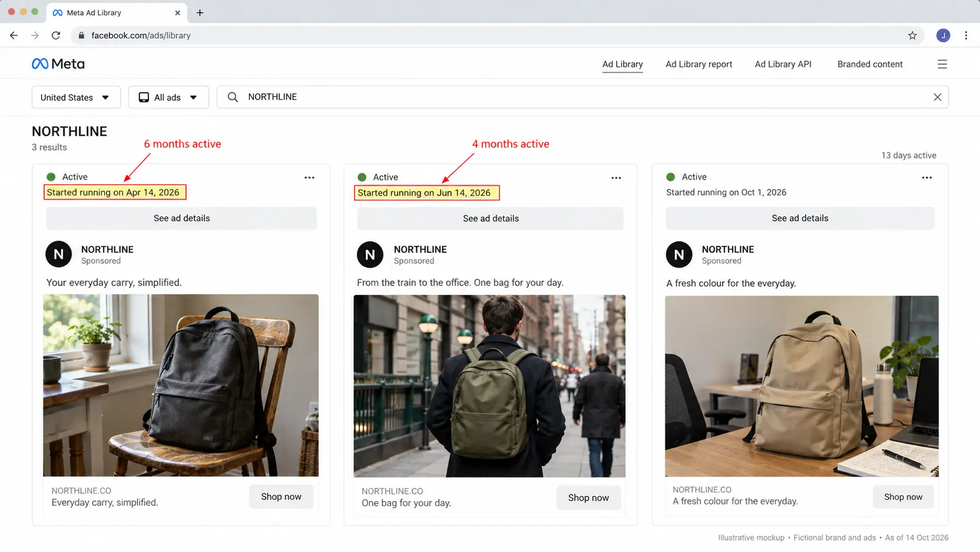Open the All ads category dropdown
This screenshot has height=552, width=980.
(169, 97)
